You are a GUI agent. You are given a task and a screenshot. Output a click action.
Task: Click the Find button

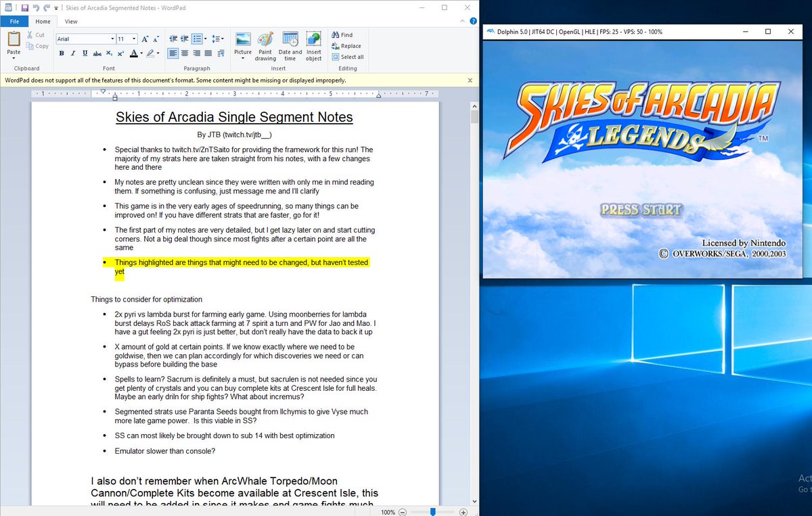coord(342,35)
